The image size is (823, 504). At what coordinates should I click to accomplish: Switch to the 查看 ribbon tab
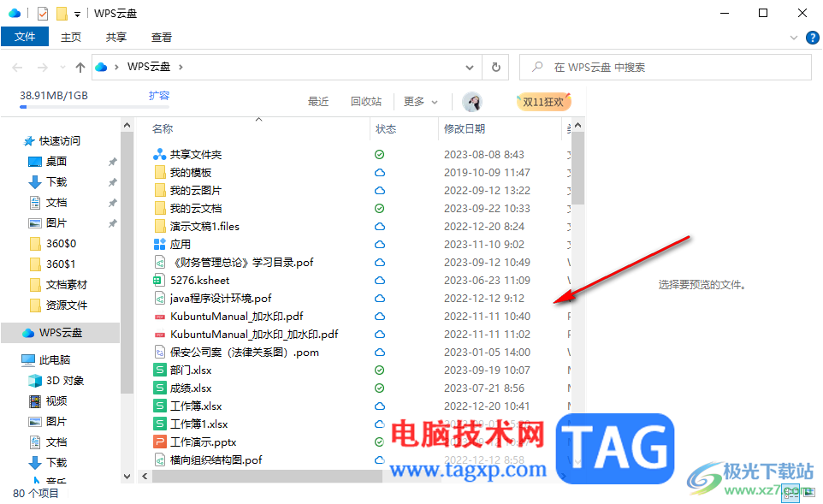click(161, 38)
